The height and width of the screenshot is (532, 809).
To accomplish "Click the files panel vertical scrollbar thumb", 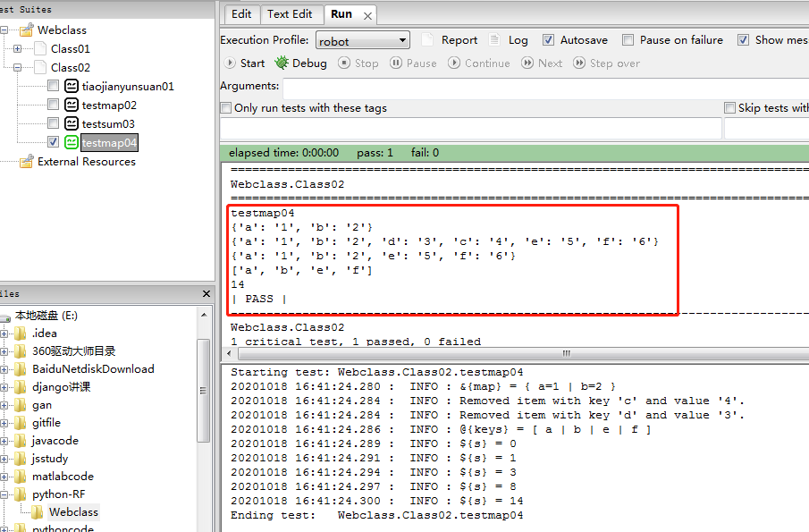I will click(203, 391).
